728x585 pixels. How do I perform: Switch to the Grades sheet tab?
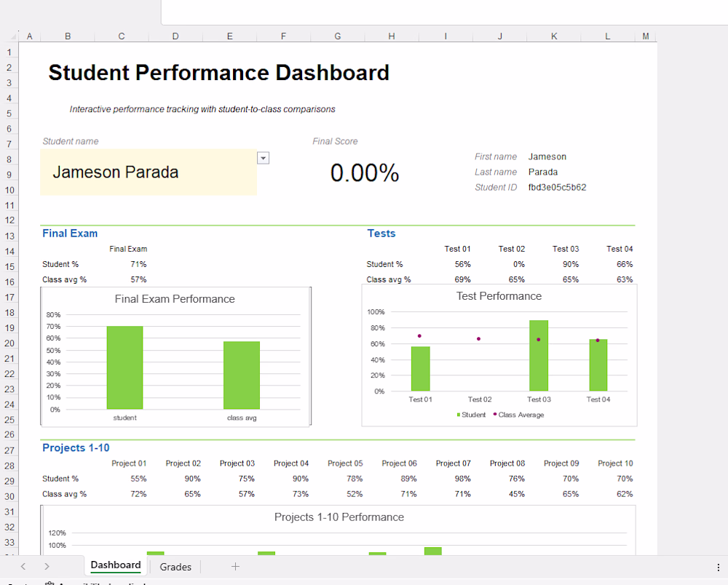(x=175, y=566)
